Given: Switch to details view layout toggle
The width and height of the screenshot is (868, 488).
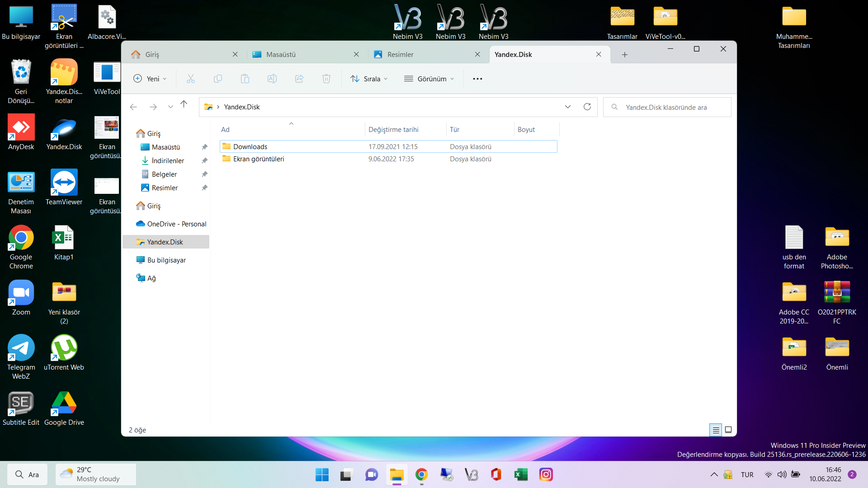Looking at the screenshot, I should (716, 430).
